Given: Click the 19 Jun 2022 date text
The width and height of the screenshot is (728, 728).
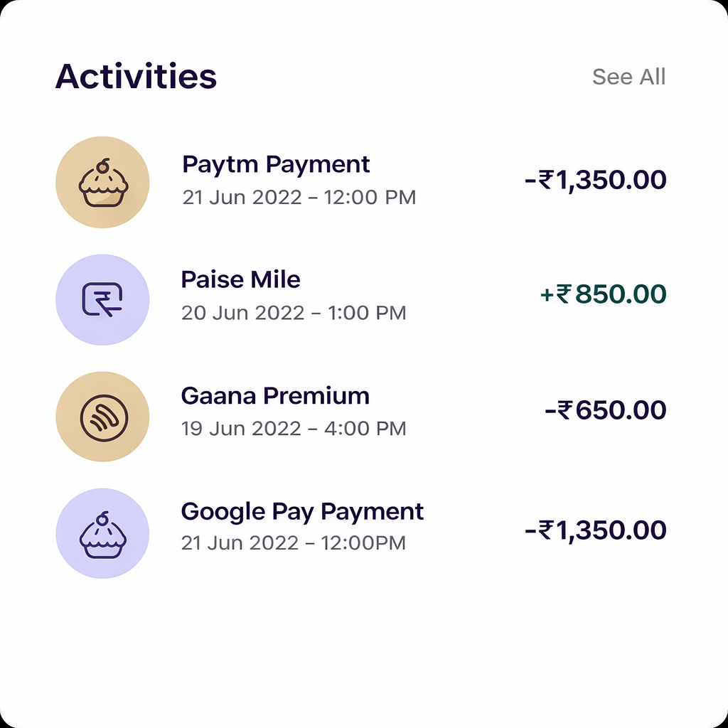Looking at the screenshot, I should [x=242, y=429].
